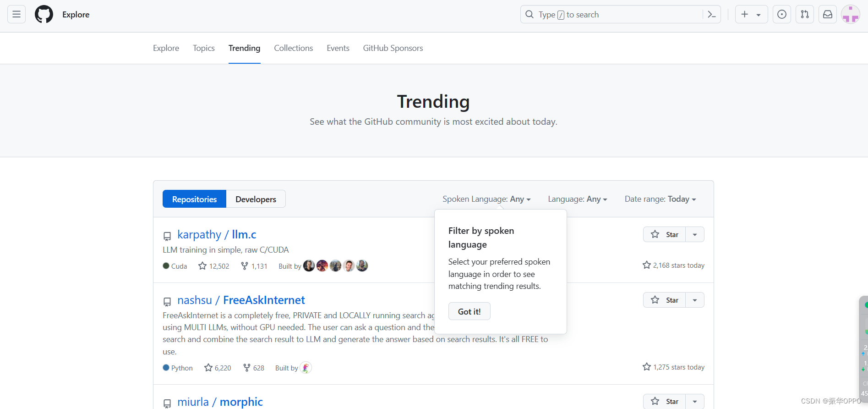View FreeAskInternet stargazers count 6,220
The image size is (868, 409).
(218, 368)
